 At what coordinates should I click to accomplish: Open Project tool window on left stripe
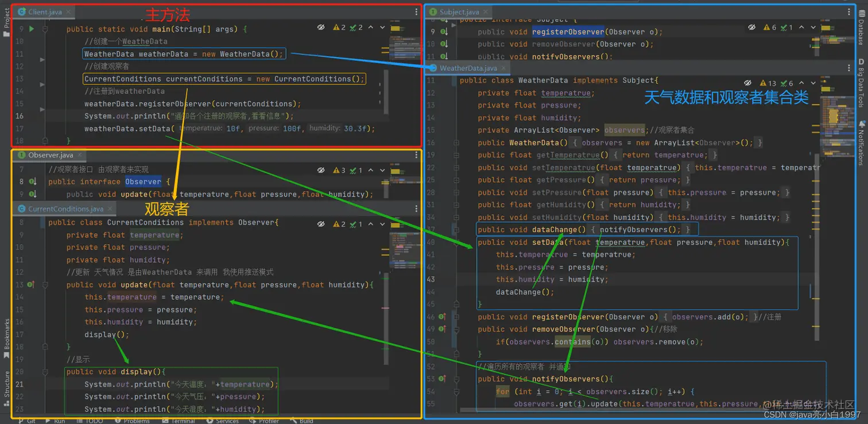tap(6, 21)
